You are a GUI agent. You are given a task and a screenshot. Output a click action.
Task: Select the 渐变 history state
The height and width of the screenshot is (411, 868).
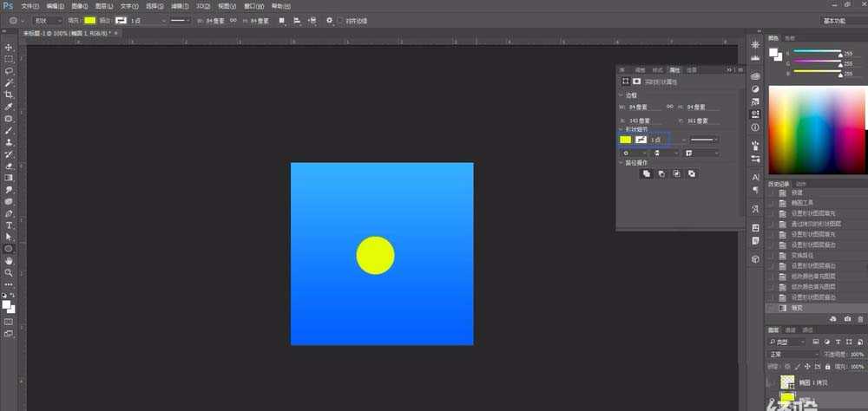[797, 308]
